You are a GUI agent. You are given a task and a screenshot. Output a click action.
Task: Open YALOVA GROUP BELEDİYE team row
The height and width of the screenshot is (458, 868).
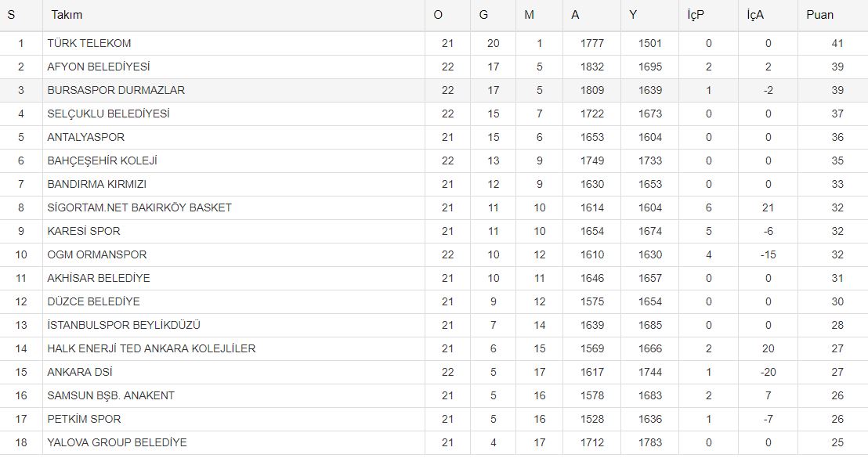(117, 442)
